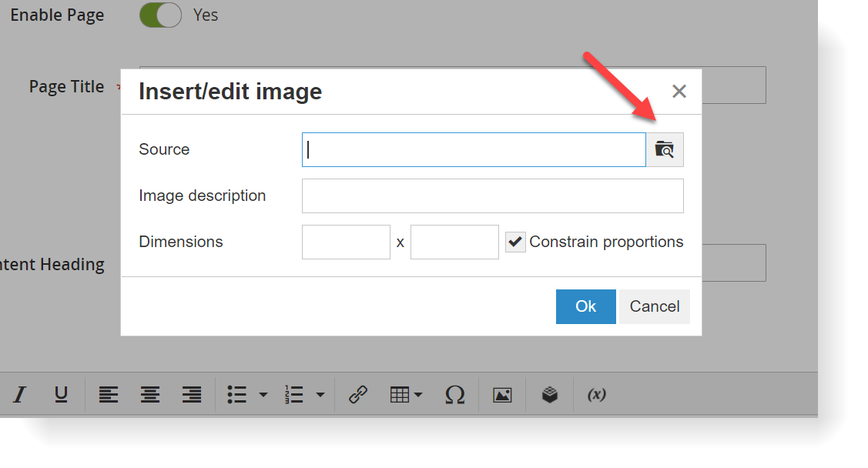Viewport: 868px width, 468px height.
Task: Open the numbered list style dropdown
Action: 320,394
